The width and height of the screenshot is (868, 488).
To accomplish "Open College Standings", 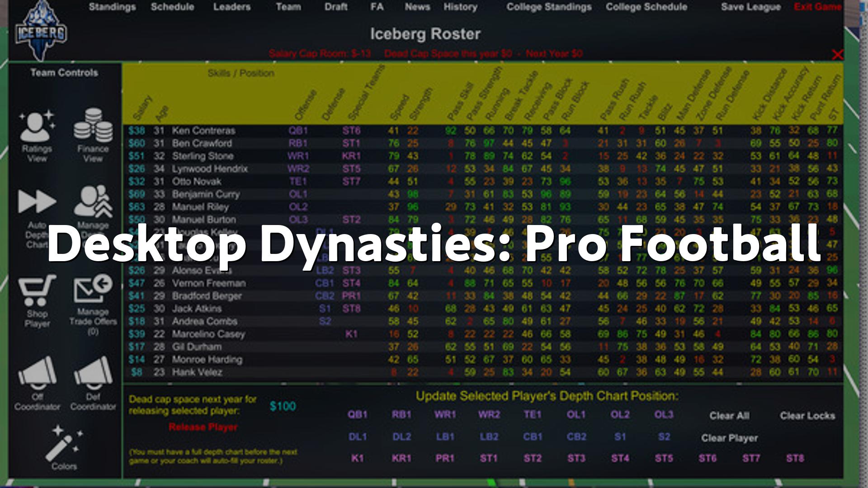I will 549,7.
